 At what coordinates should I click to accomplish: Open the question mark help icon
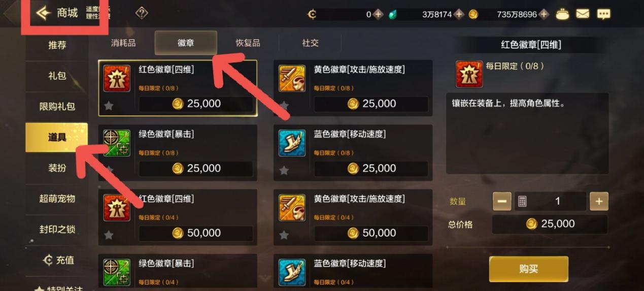coord(142,14)
